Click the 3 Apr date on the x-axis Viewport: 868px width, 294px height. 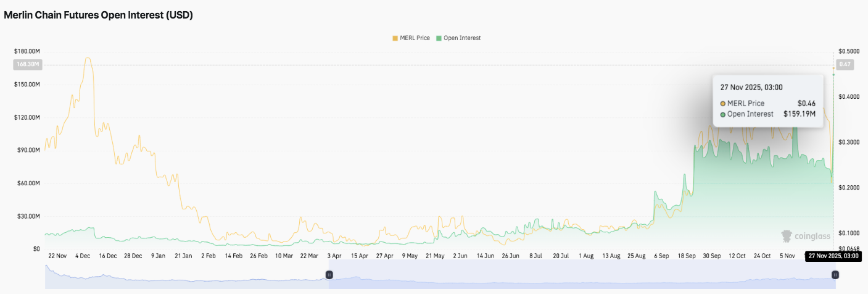click(x=334, y=256)
